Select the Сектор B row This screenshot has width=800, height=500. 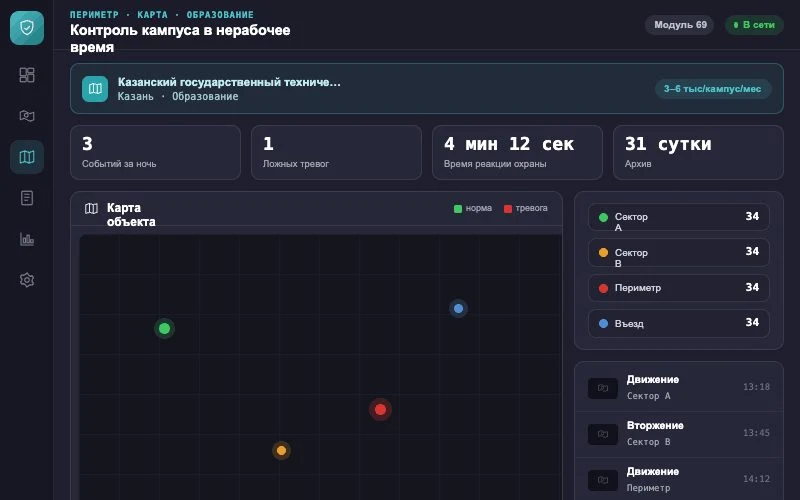(679, 253)
